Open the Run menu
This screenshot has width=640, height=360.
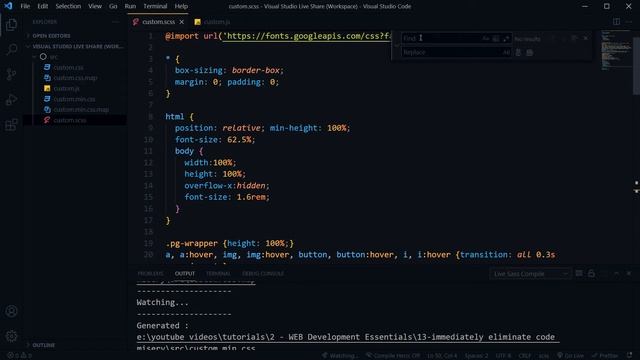click(130, 6)
